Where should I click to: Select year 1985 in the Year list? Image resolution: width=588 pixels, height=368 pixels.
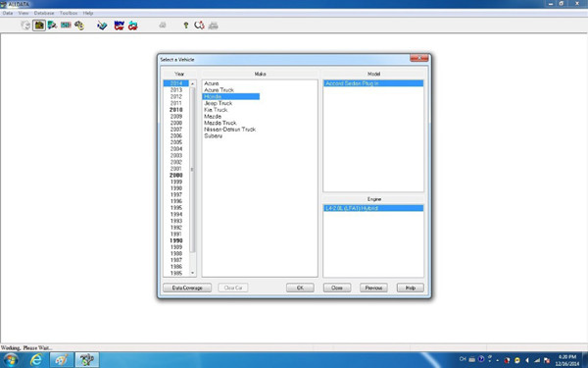[176, 273]
